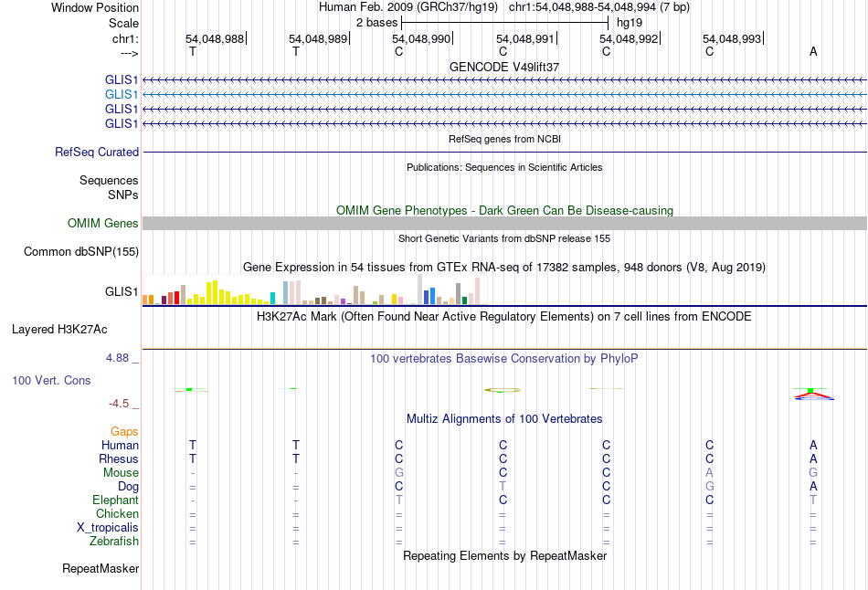
Task: Click the 100 Vert. Cons label
Action: (x=51, y=380)
